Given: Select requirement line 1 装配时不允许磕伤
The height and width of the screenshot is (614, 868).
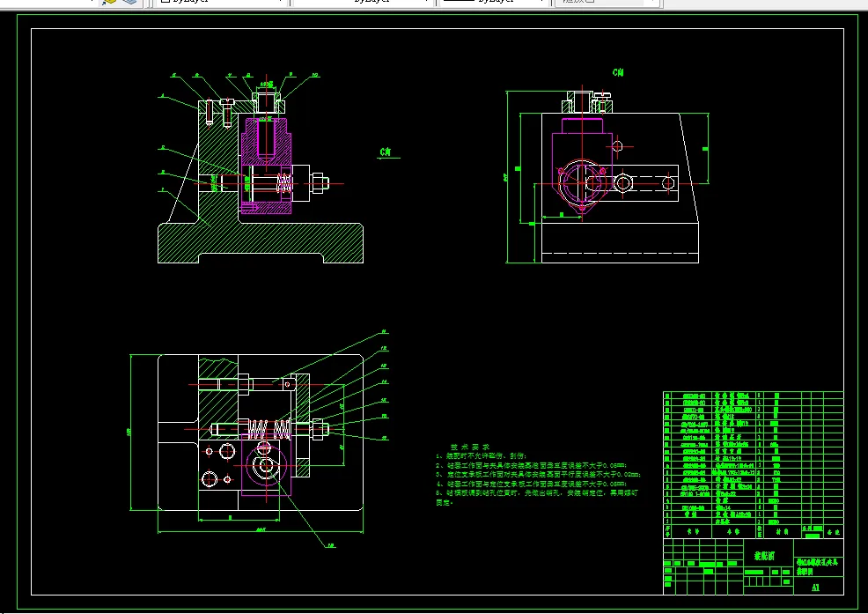Looking at the screenshot, I should click(481, 456).
